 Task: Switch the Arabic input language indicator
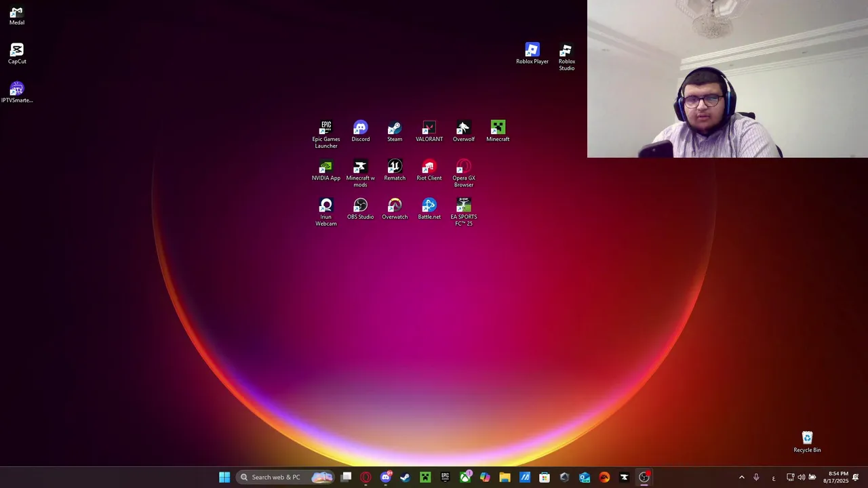pos(774,478)
